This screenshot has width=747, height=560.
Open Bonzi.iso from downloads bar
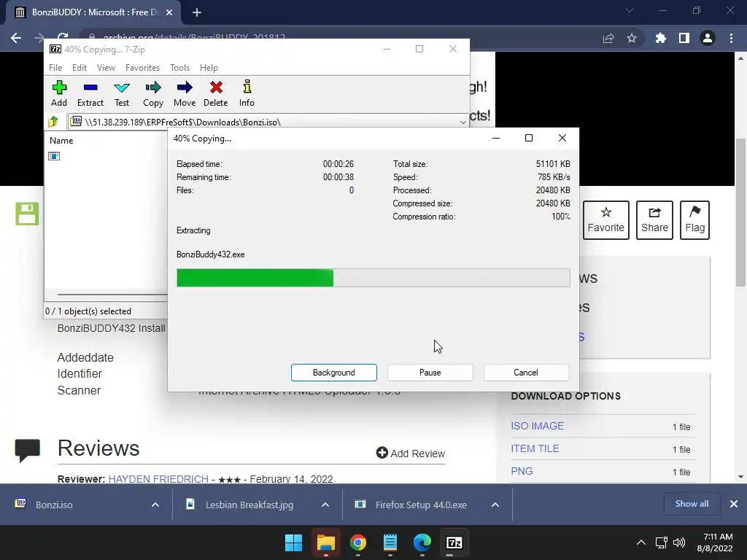coord(54,505)
